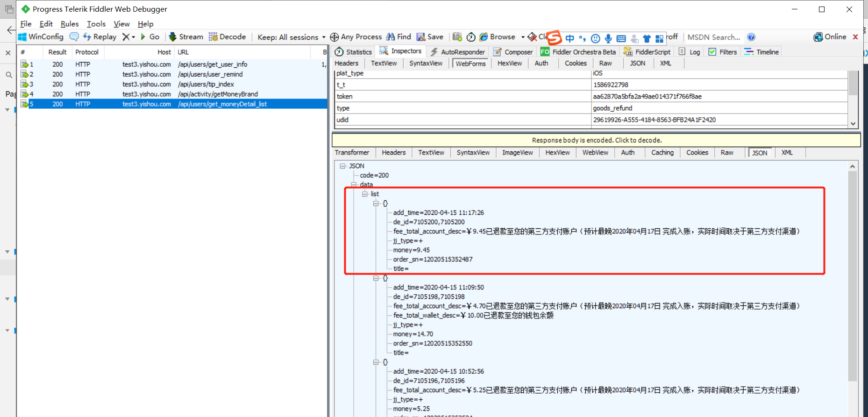Open the Fiddler Orchestra Beta tab
Screen dimensions: 868x417
click(578, 52)
